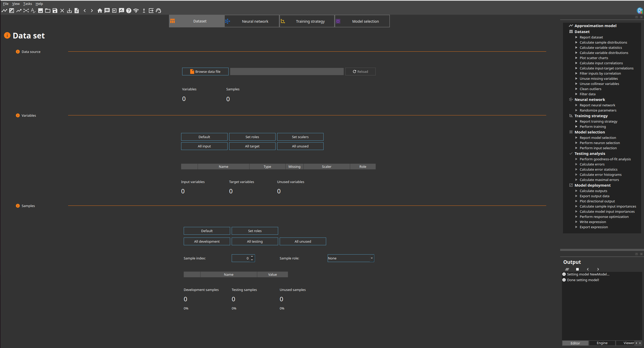Viewport: 644px width, 348px height.
Task: Expand the 'Calculate errors' task arrow
Action: click(x=576, y=164)
